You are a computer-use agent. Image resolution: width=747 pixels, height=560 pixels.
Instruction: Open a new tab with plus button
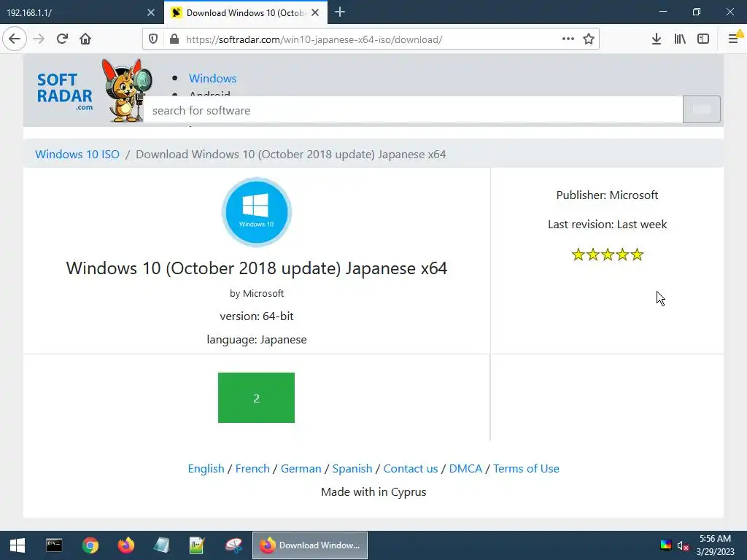coord(340,12)
